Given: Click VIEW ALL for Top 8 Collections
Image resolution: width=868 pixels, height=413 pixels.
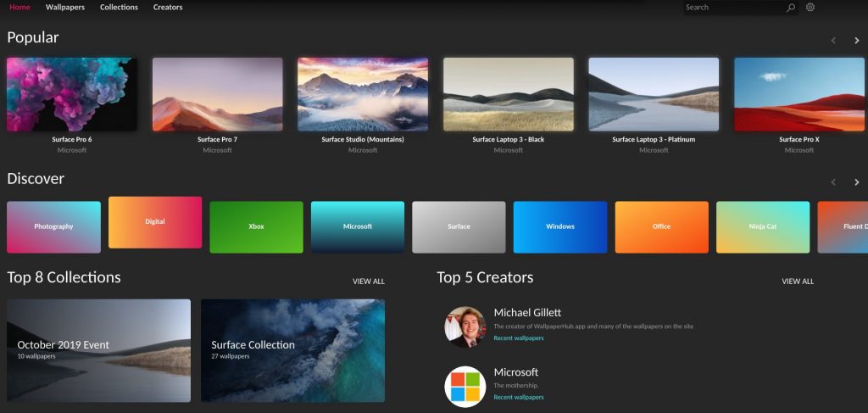Looking at the screenshot, I should pos(369,282).
